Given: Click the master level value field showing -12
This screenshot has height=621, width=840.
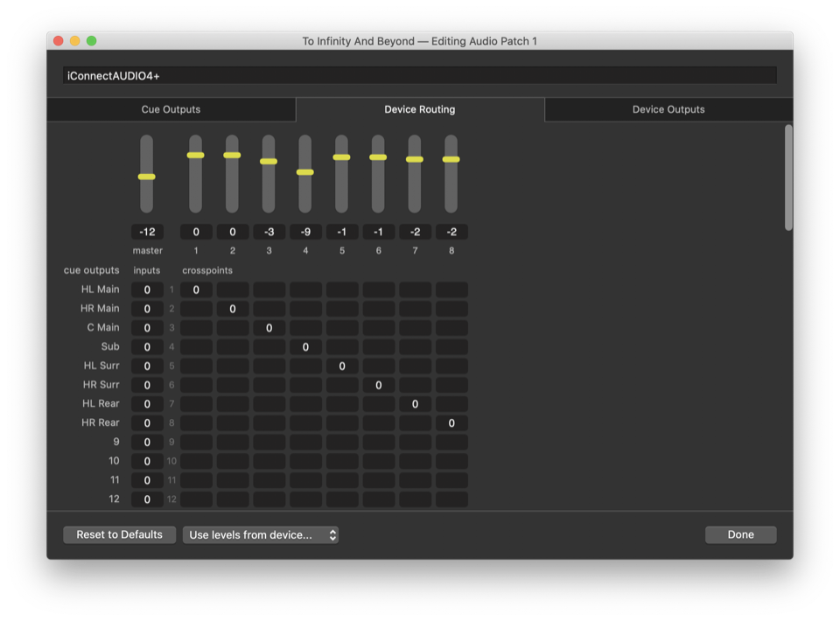Looking at the screenshot, I should [147, 232].
